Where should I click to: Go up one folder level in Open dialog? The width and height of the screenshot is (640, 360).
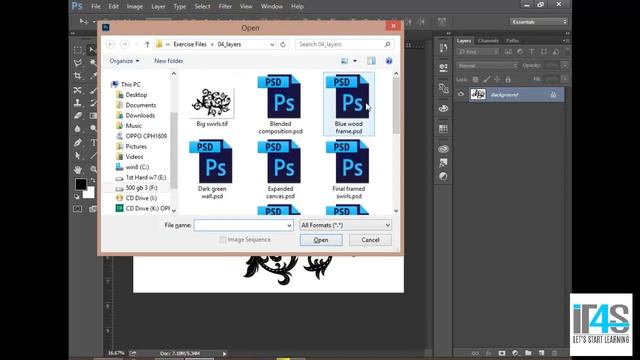(x=147, y=44)
